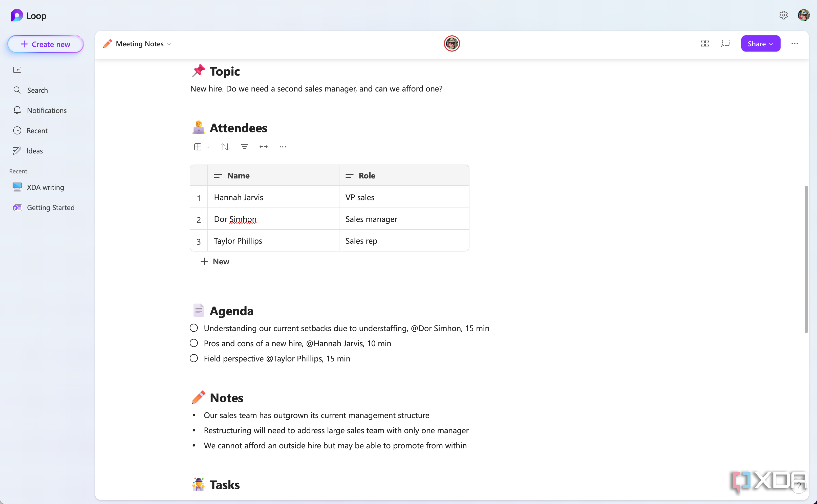Viewport: 817px width, 504px height.
Task: Click the column width arrows icon
Action: coord(264,147)
